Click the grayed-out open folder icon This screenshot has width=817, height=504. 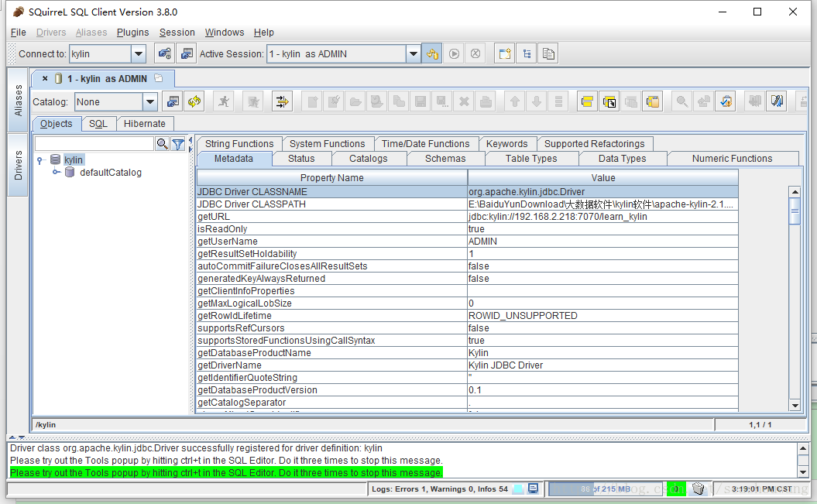click(355, 101)
